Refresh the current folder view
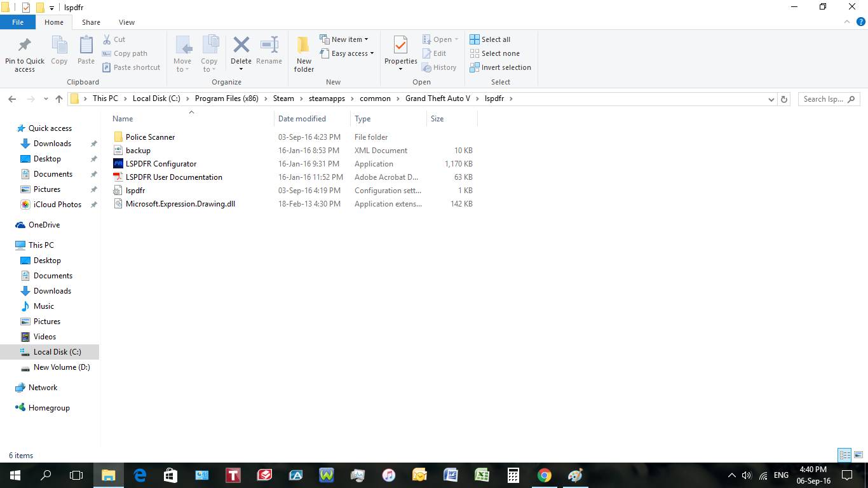This screenshot has width=868, height=488. coord(784,99)
